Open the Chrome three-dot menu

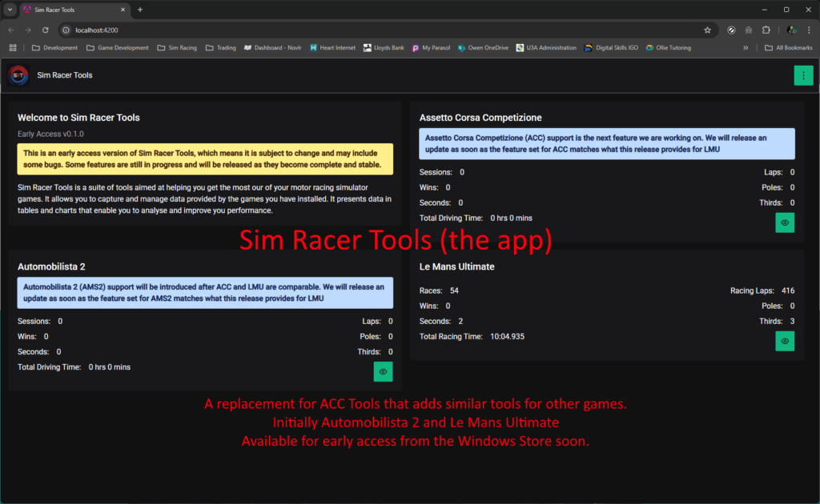(809, 30)
